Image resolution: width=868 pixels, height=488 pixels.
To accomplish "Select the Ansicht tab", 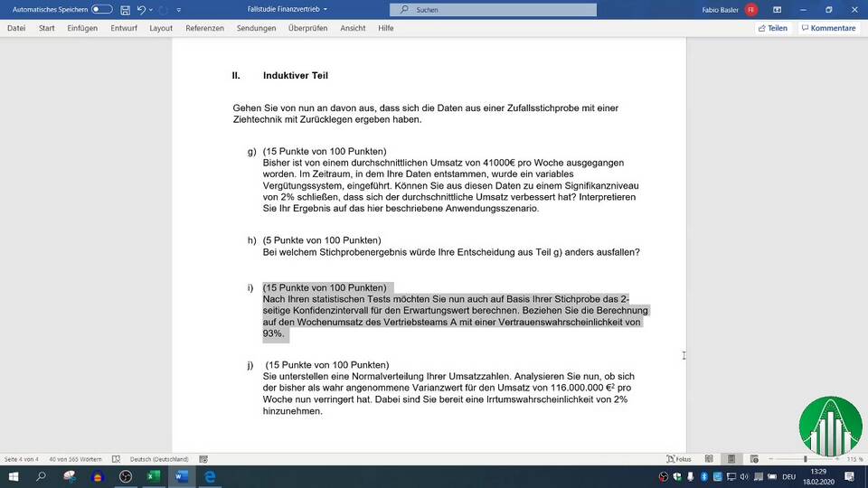I will [x=353, y=28].
